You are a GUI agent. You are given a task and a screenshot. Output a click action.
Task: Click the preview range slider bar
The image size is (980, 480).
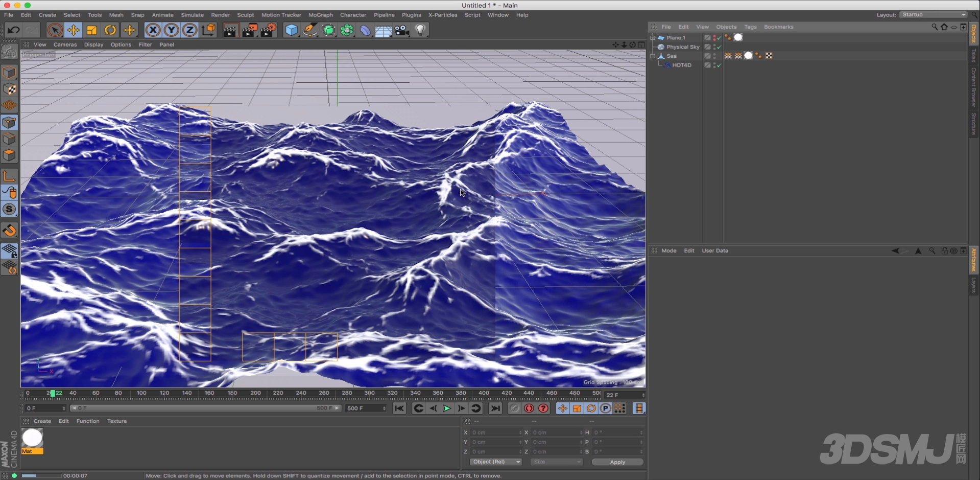click(206, 408)
